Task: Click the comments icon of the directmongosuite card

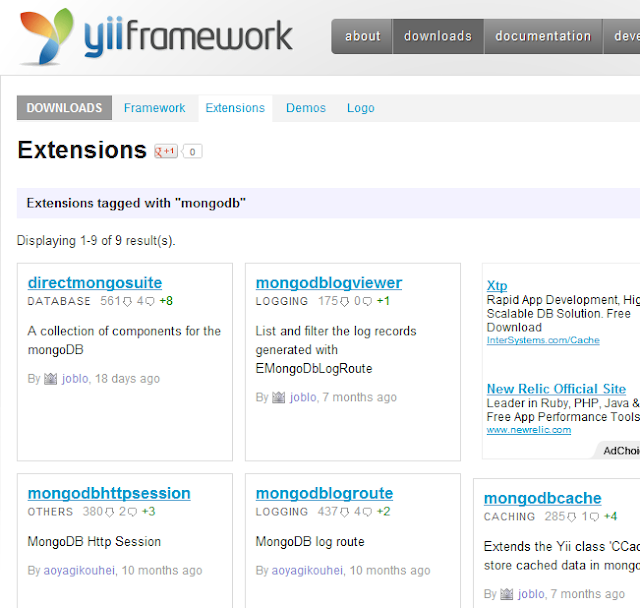Action: [150, 302]
